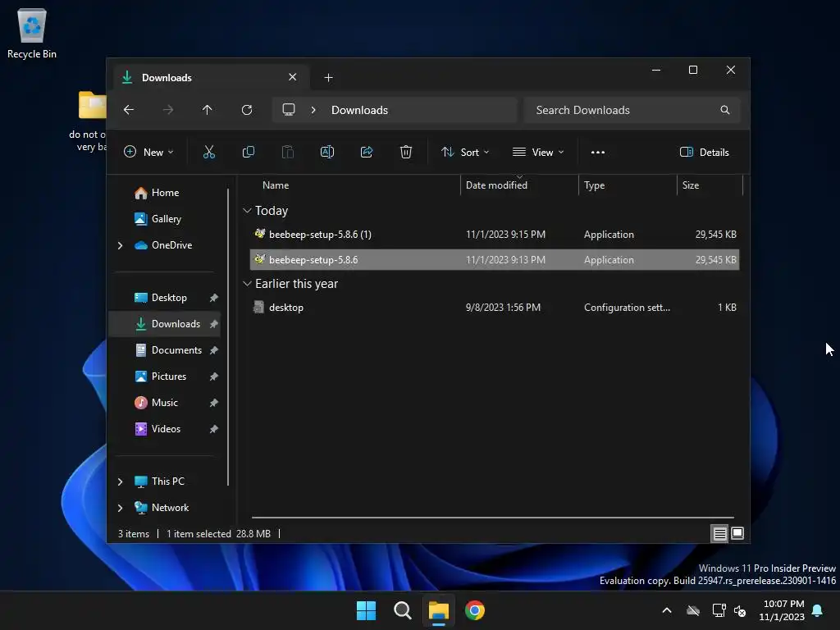Viewport: 840px width, 630px height.
Task: Click the address bar path chevron
Action: [x=313, y=110]
